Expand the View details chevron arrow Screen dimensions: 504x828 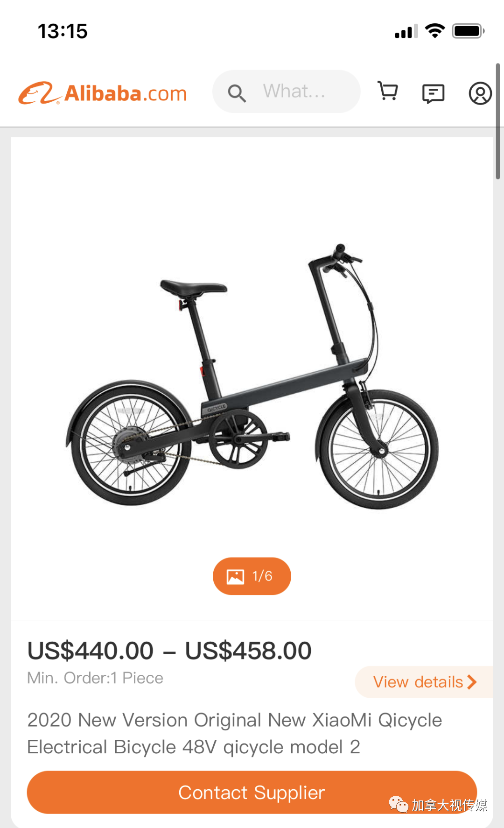[472, 682]
